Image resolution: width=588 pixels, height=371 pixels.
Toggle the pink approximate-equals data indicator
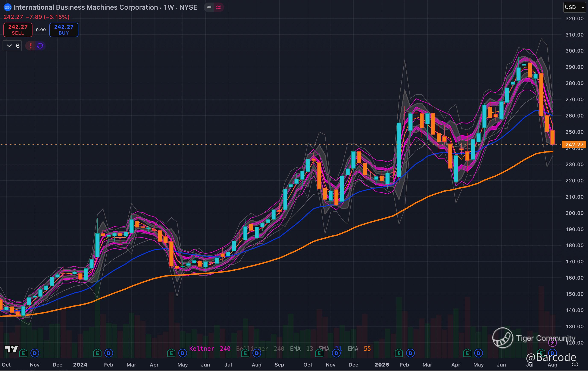point(219,7)
